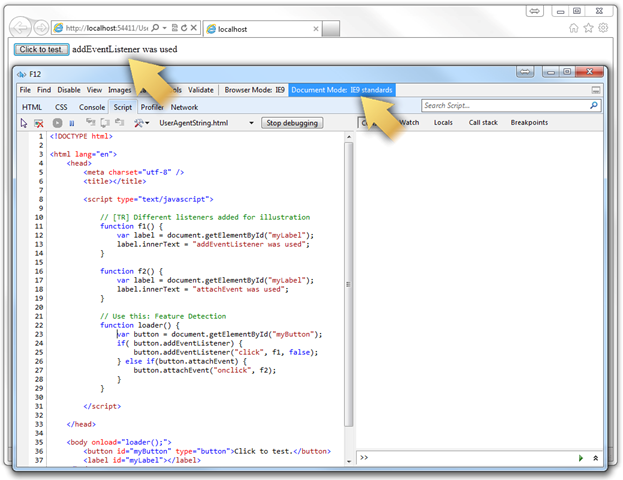Image resolution: width=623 pixels, height=480 pixels.
Task: Click the '<!DOCTYPE html>' line
Action: tap(81, 136)
